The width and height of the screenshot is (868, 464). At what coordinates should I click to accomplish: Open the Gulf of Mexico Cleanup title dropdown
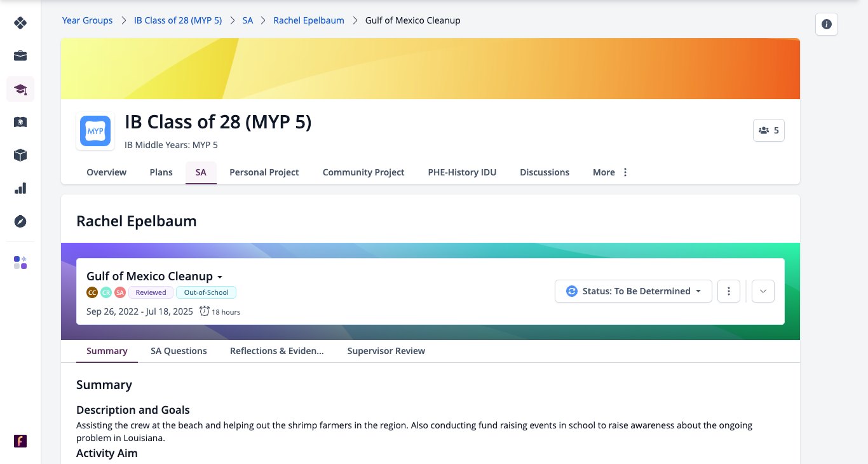pyautogui.click(x=154, y=276)
